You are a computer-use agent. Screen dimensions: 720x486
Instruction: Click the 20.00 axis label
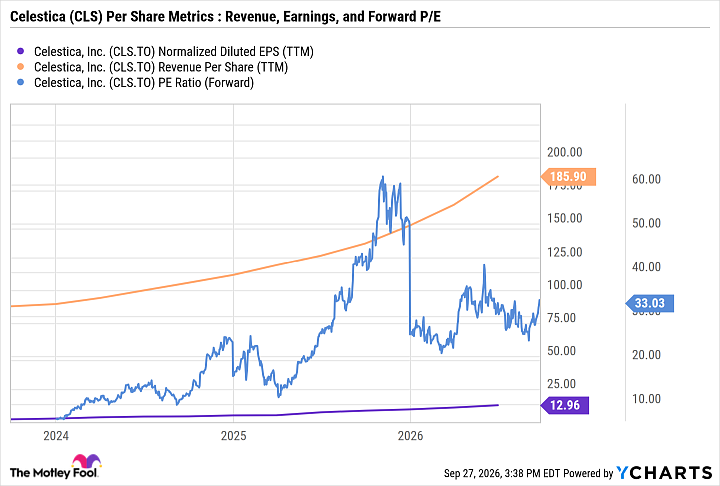point(647,355)
